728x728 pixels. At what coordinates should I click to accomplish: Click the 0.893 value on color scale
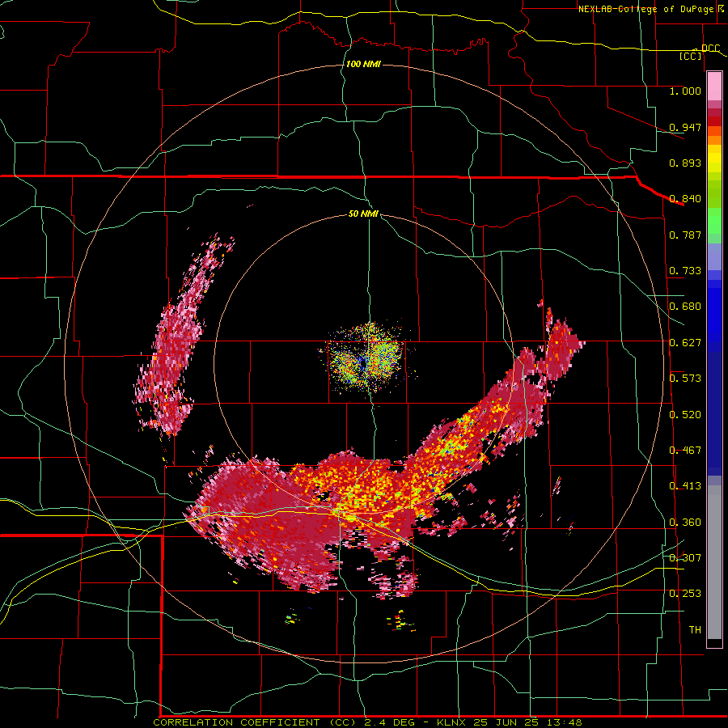(x=685, y=163)
